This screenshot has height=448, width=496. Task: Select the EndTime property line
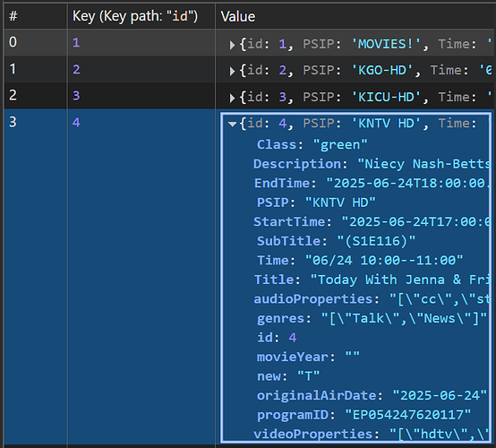tap(372, 184)
